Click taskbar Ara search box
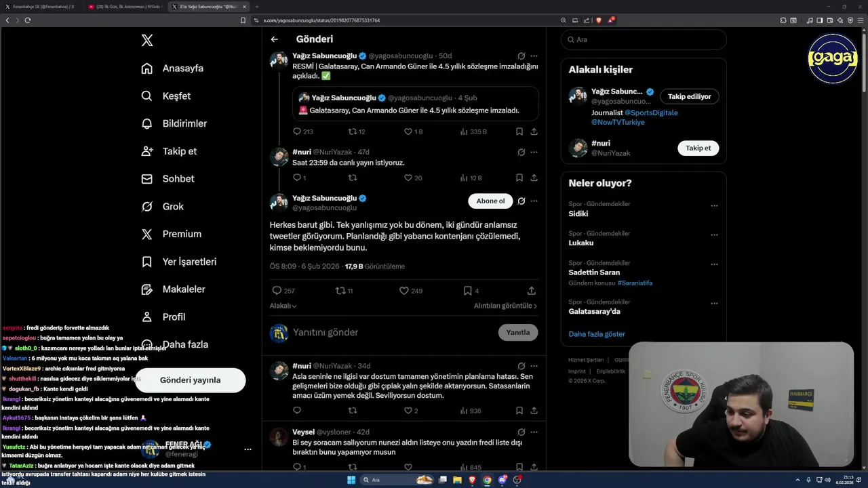This screenshot has height=488, width=868. click(x=397, y=480)
